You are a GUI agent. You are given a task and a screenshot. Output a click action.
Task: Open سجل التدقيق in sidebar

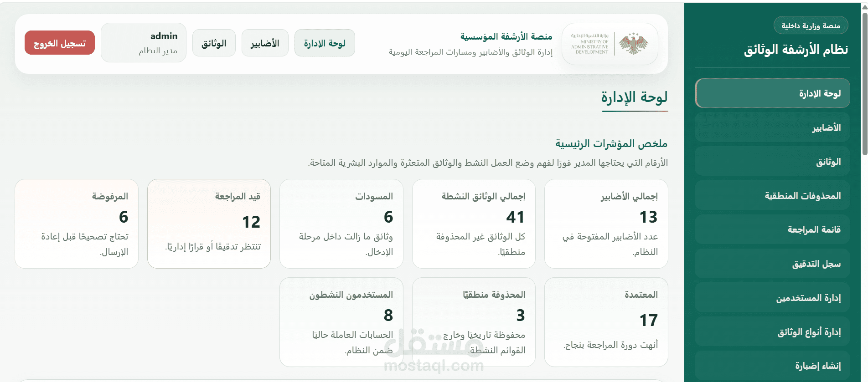[x=772, y=264]
